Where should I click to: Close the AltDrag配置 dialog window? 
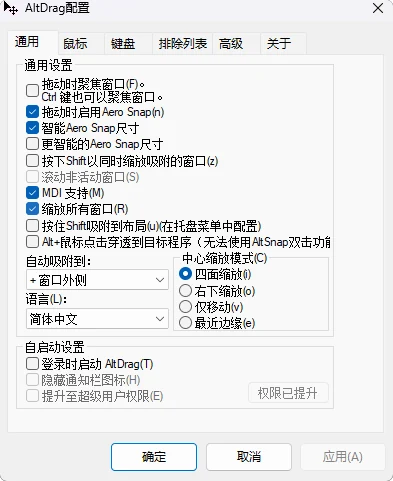(378, 8)
